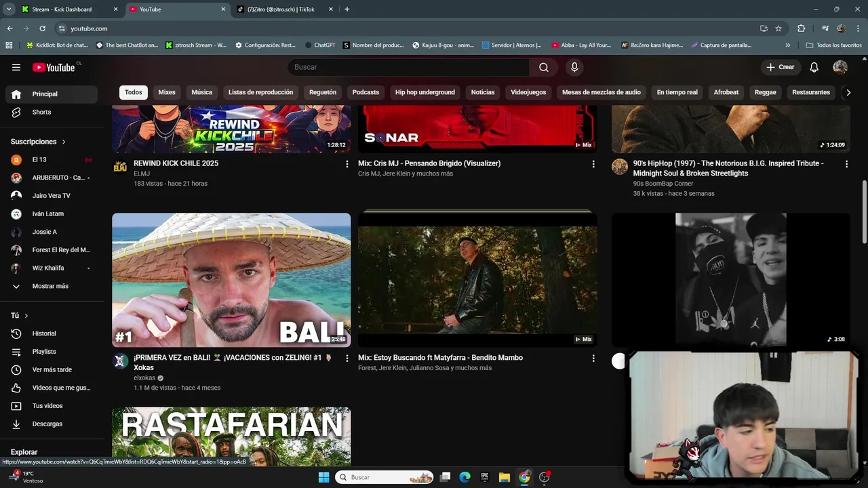Open options for REWIND KICK CHILE 2025
The image size is (868, 488).
(347, 164)
